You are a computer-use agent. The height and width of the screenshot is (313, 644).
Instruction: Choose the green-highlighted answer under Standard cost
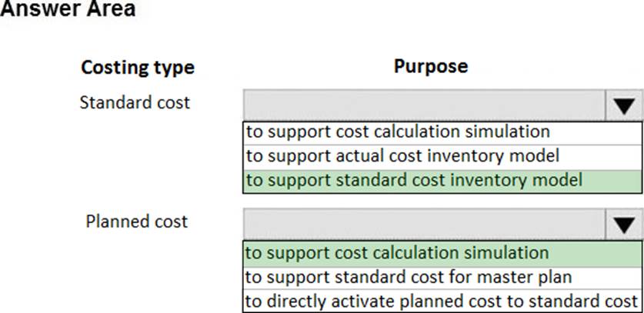pyautogui.click(x=414, y=181)
